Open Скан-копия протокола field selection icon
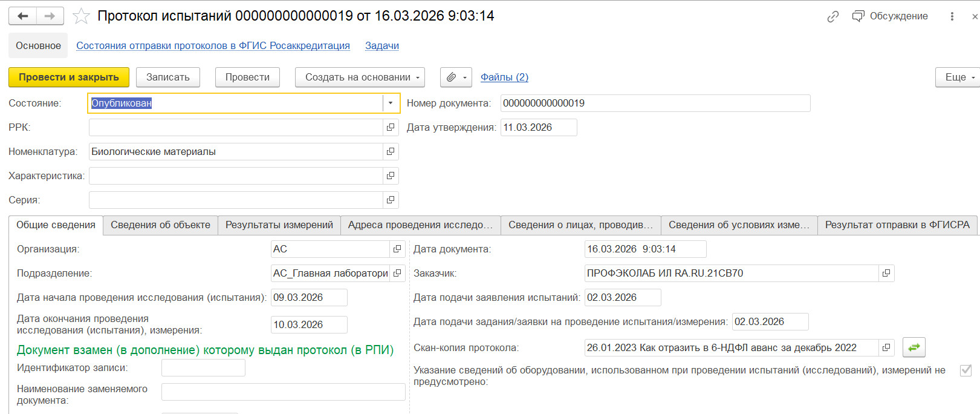 (x=886, y=347)
